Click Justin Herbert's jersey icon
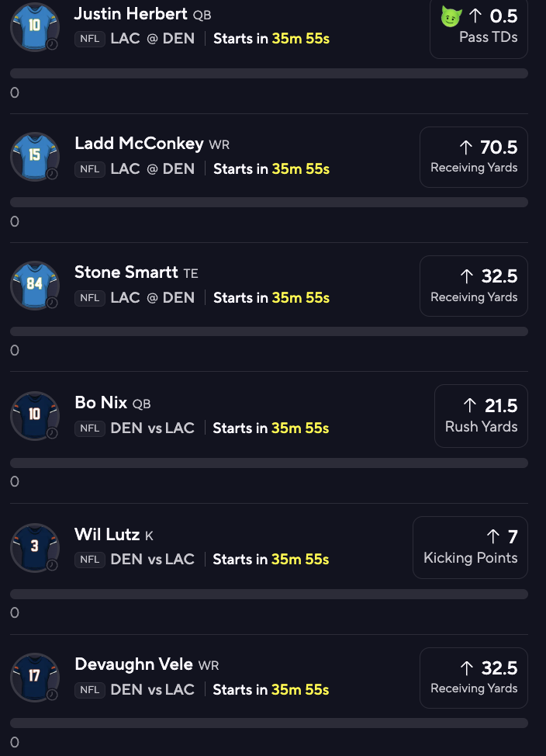Screen dimensions: 546x756 tap(34, 26)
